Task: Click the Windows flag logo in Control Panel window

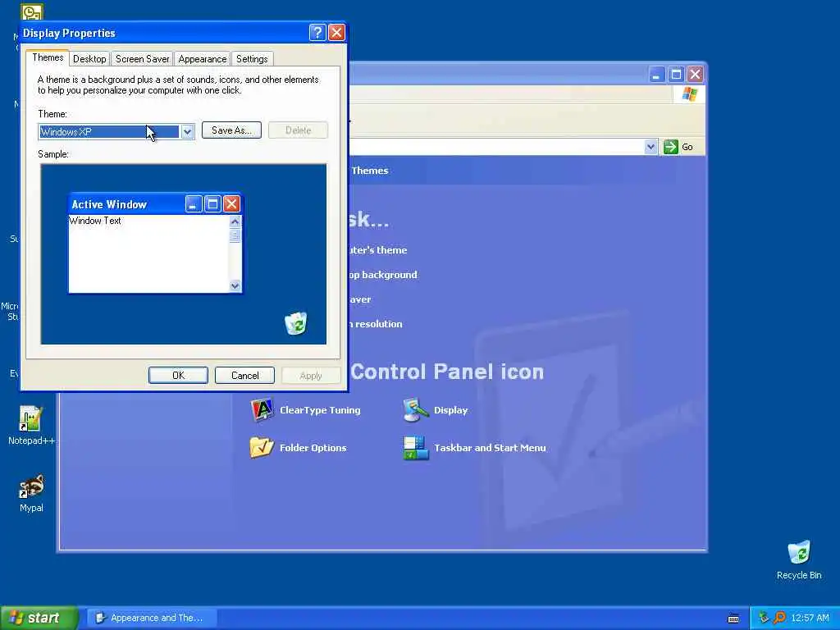Action: pos(689,95)
